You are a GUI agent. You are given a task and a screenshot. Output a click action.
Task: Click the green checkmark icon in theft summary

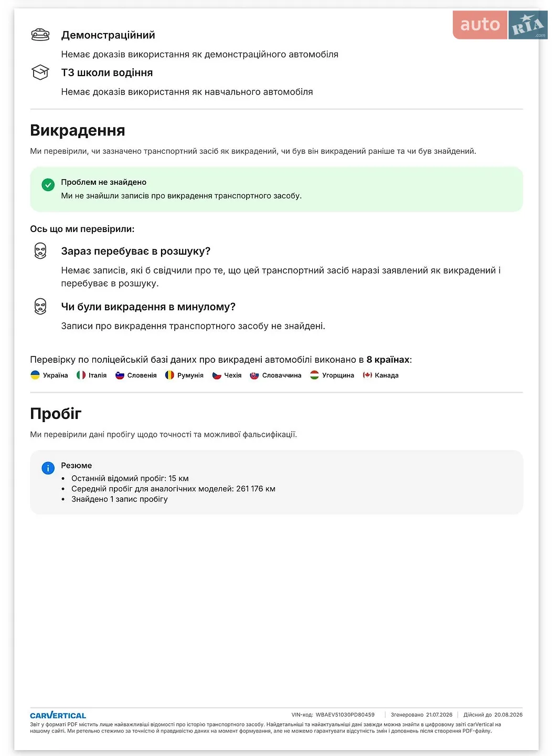pos(48,185)
